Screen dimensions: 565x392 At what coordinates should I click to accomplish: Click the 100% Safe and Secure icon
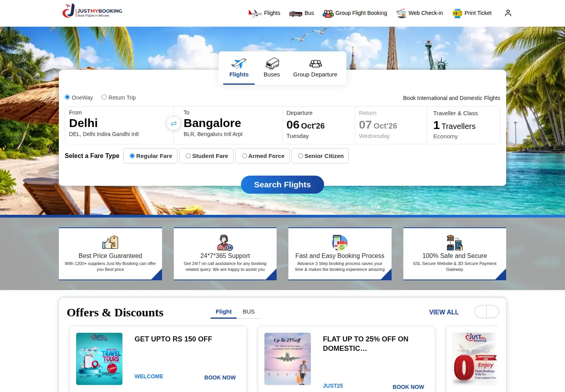point(455,243)
